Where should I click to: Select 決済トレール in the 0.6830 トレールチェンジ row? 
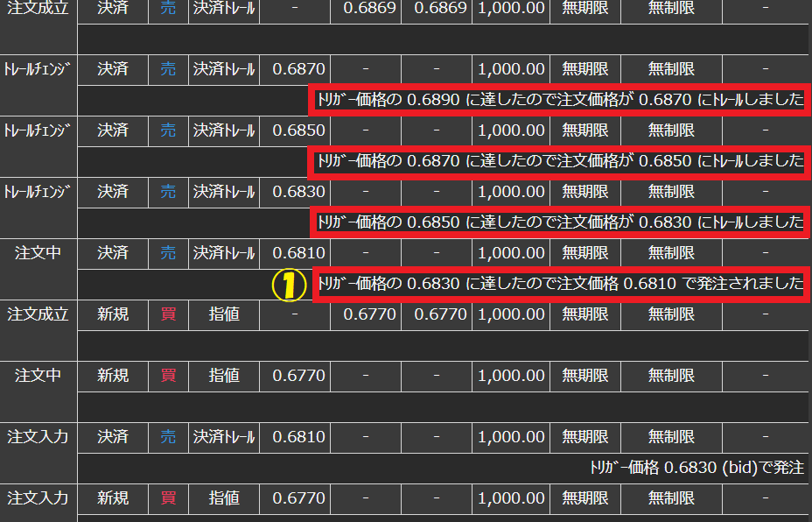pos(224,192)
